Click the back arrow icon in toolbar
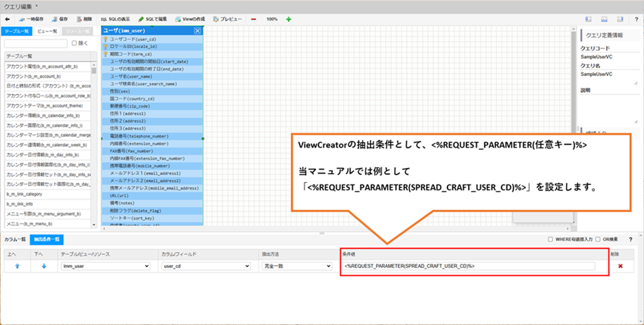 7,19
